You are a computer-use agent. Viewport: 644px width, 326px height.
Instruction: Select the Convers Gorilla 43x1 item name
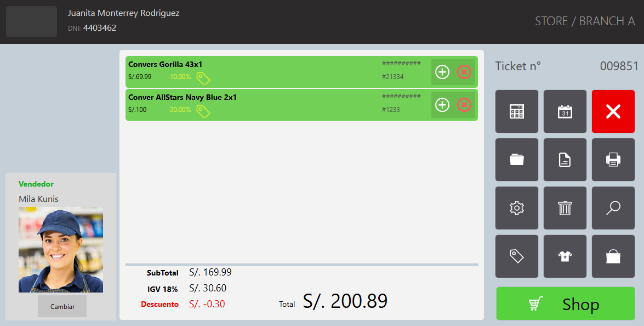click(165, 65)
